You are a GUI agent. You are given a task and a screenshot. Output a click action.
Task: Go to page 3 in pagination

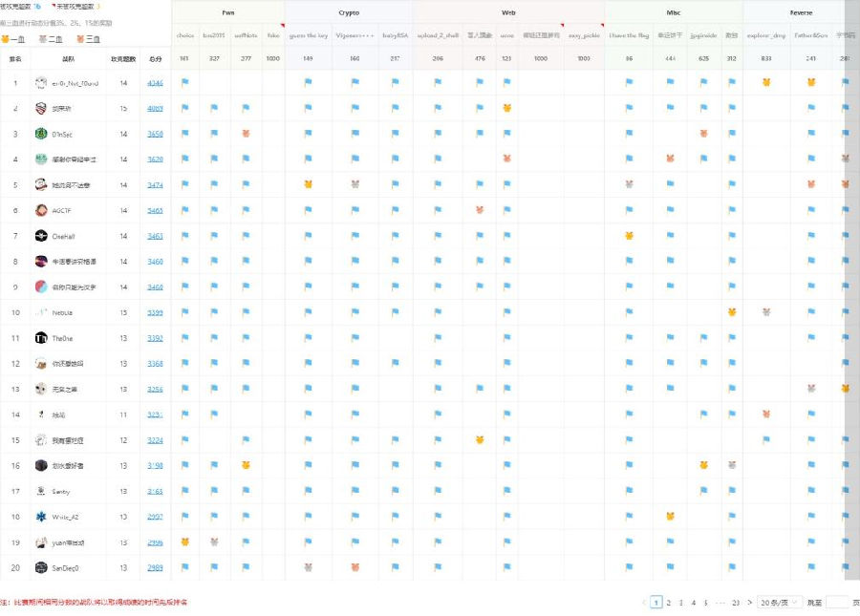click(681, 603)
